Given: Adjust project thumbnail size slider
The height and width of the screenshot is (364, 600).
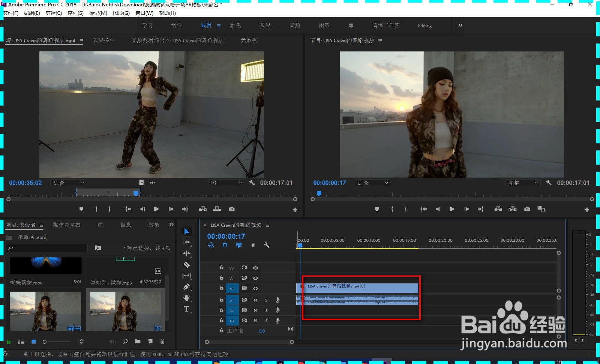Looking at the screenshot, I should coord(45,342).
